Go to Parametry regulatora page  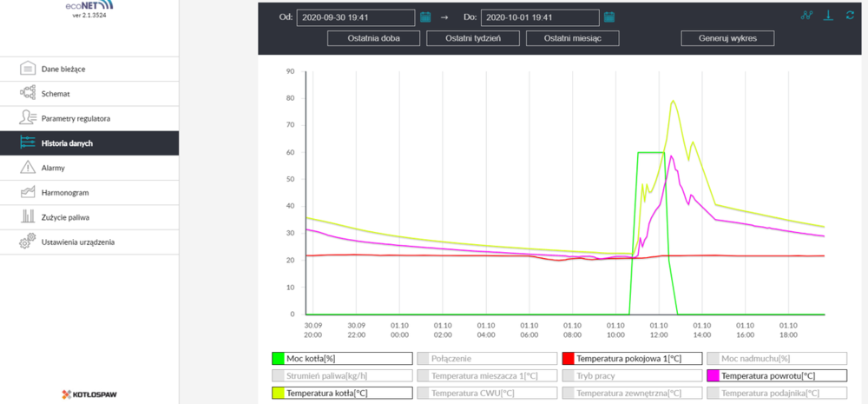[76, 118]
